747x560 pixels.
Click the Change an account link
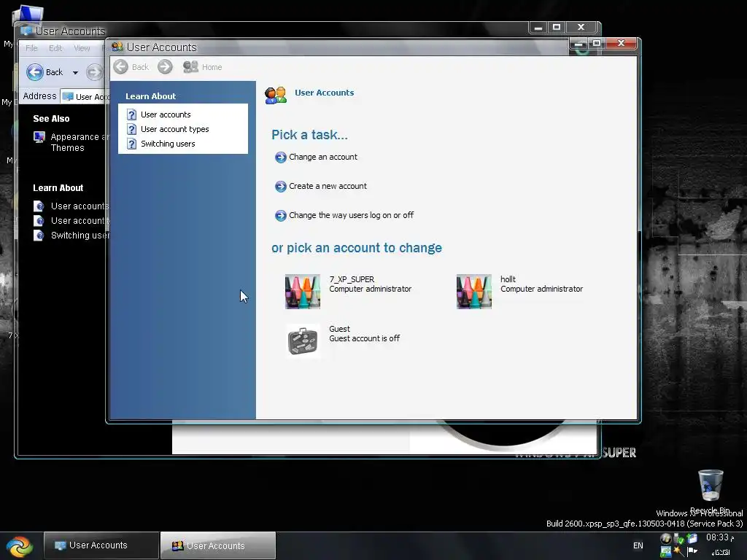(x=323, y=157)
